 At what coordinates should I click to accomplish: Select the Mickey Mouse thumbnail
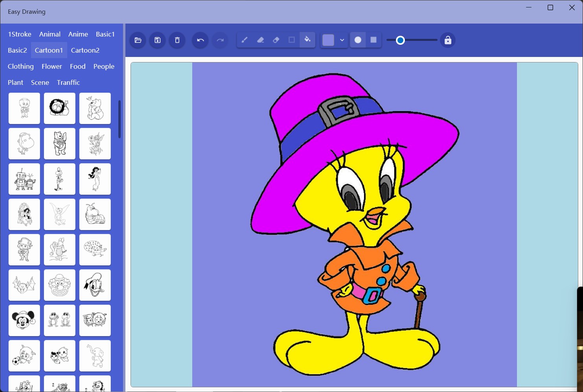pyautogui.click(x=24, y=320)
